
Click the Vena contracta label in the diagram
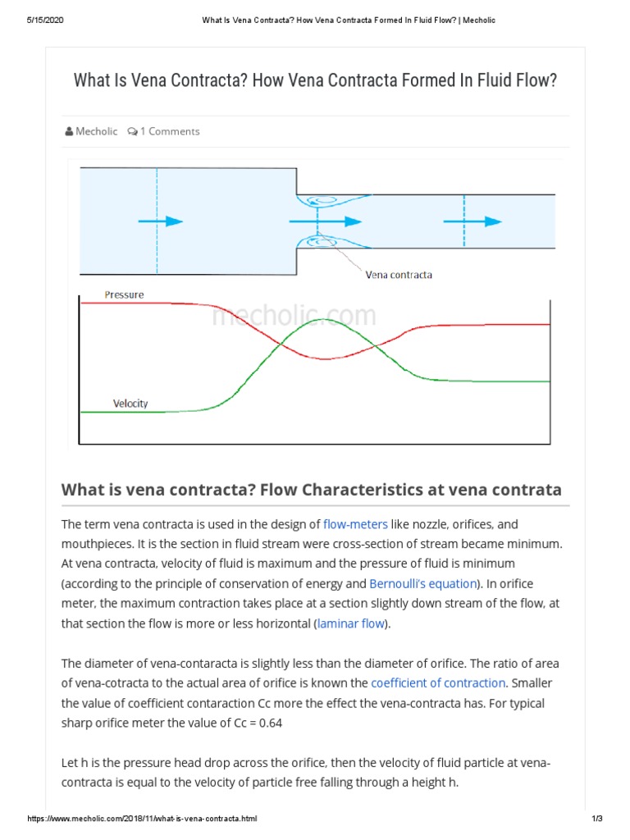click(x=398, y=275)
